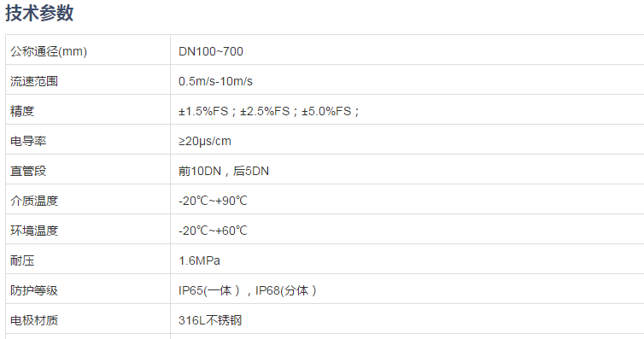Select the 环境温度 label cell
Screen dimensions: 644x339
(88, 229)
